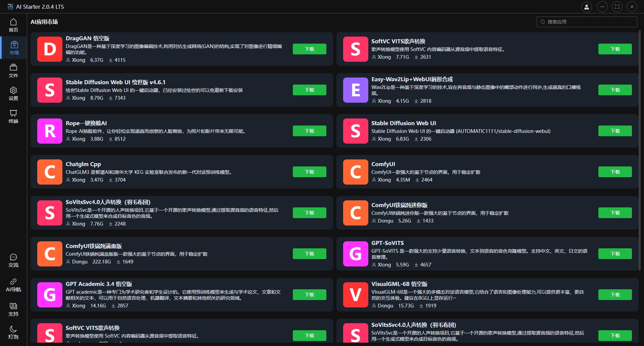Open the 首页 home sidebar icon
This screenshot has height=346, width=644.
(x=13, y=24)
